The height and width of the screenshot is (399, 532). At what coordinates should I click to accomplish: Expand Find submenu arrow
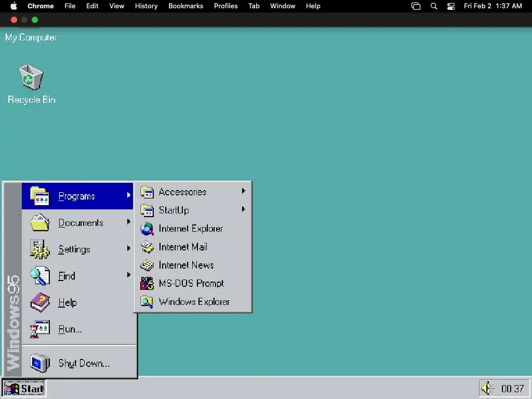coord(129,274)
